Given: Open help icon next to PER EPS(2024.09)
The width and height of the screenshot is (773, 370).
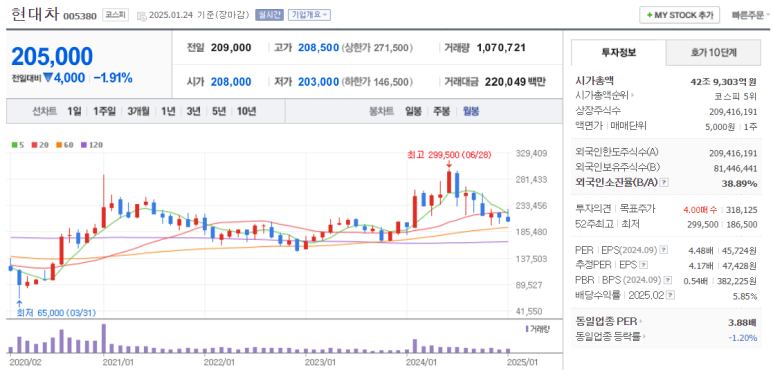Looking at the screenshot, I should coord(664,250).
